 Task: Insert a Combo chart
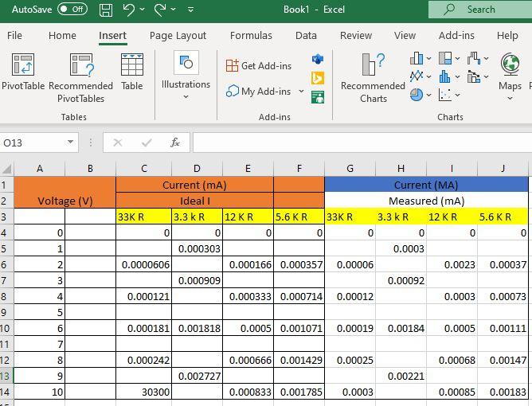(x=478, y=76)
